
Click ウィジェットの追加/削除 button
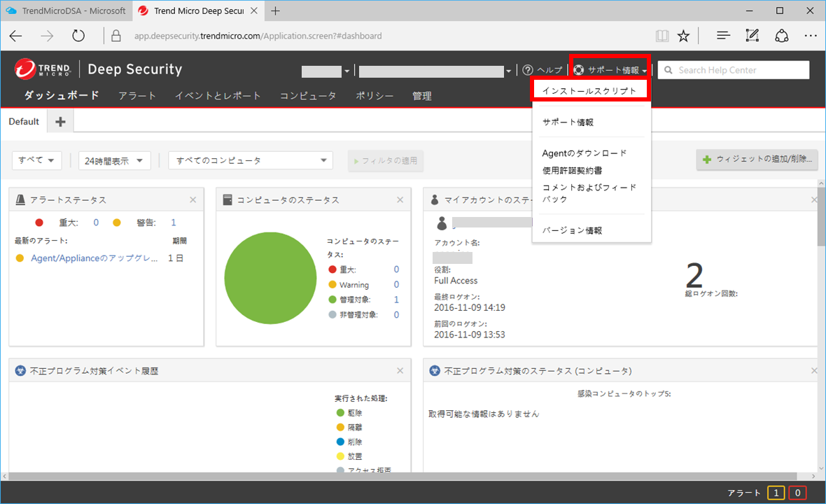[757, 159]
